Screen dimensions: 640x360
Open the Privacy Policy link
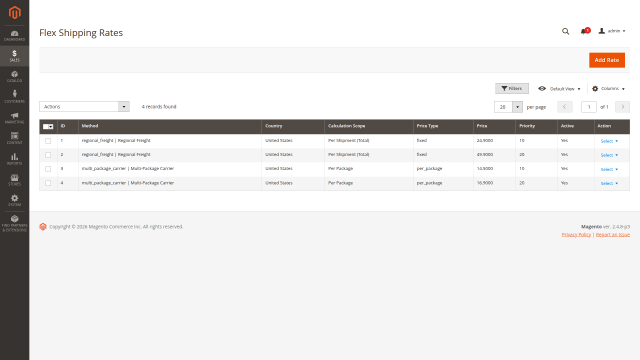click(576, 235)
